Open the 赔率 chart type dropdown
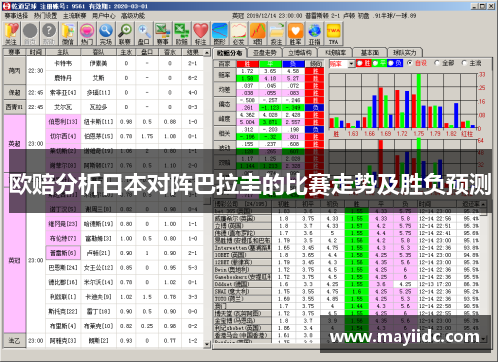Screen dimensions: 500x362 pos(351,64)
